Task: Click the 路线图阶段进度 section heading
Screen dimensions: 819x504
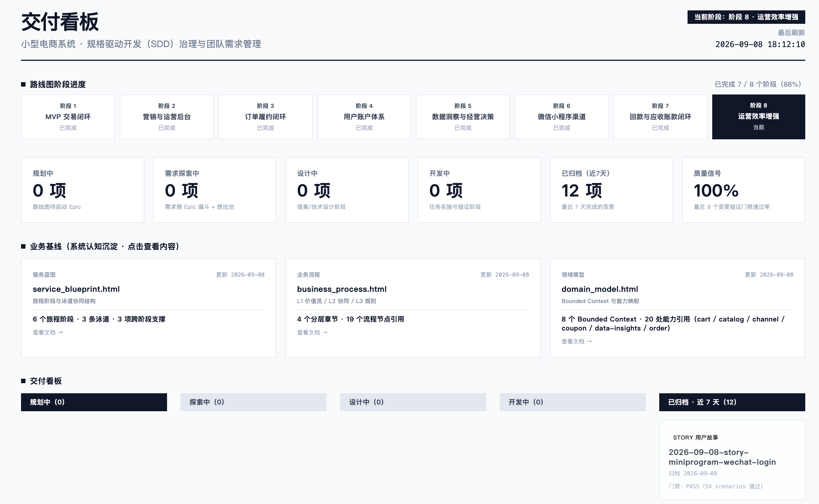Action: click(x=58, y=84)
